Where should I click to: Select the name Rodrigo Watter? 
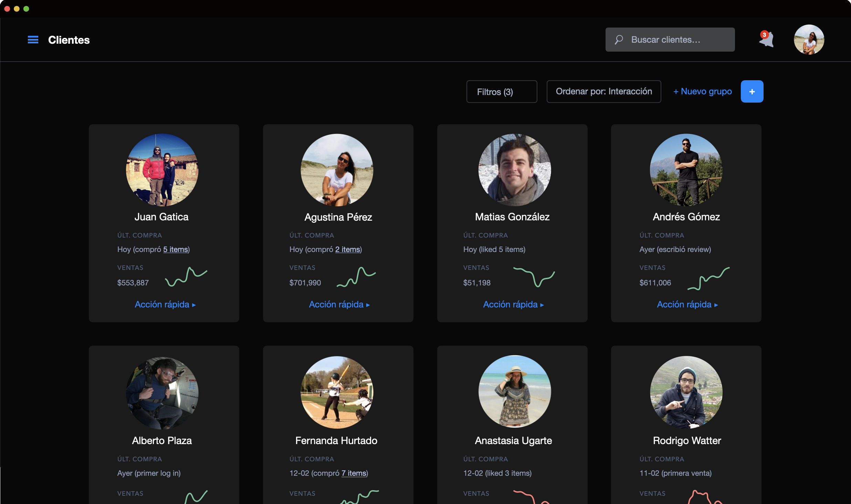pyautogui.click(x=687, y=441)
